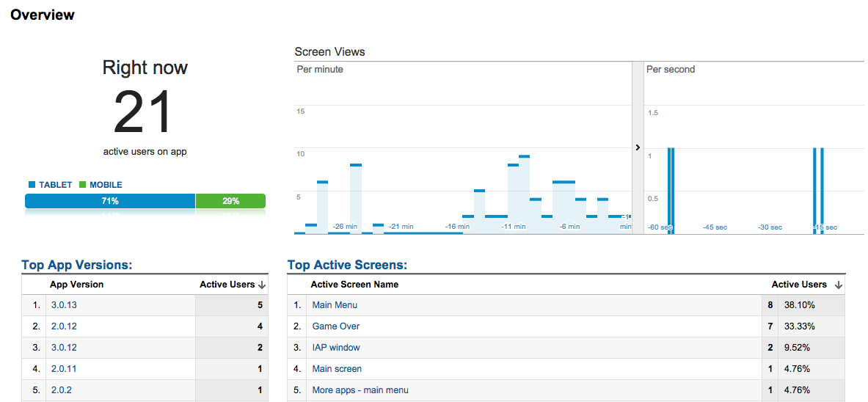Sort App Versions by Active Users arrow
The width and height of the screenshot is (868, 402).
point(262,285)
